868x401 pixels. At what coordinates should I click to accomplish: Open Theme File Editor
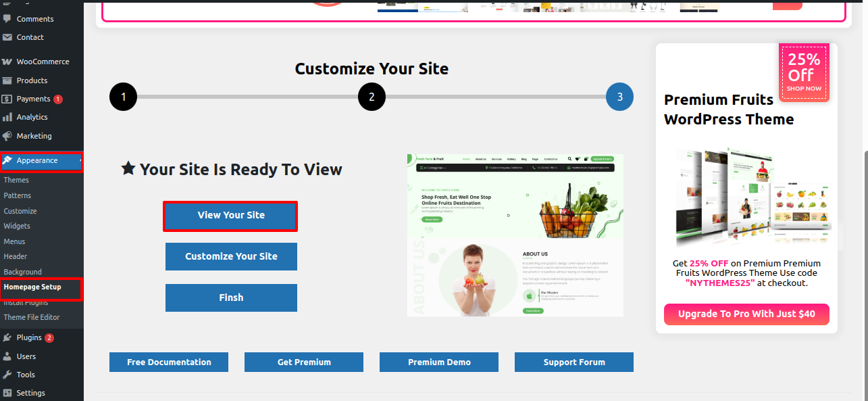pos(32,317)
